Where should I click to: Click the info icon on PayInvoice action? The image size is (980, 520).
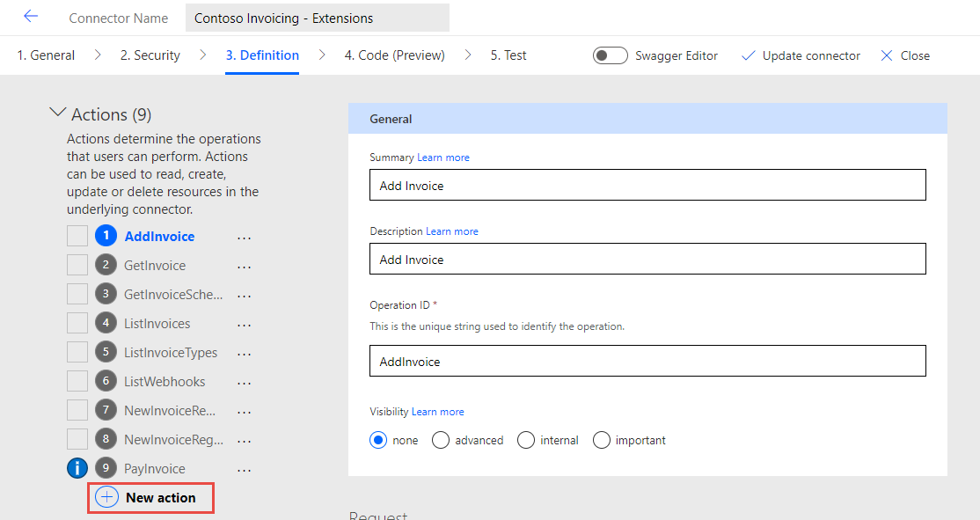point(77,468)
